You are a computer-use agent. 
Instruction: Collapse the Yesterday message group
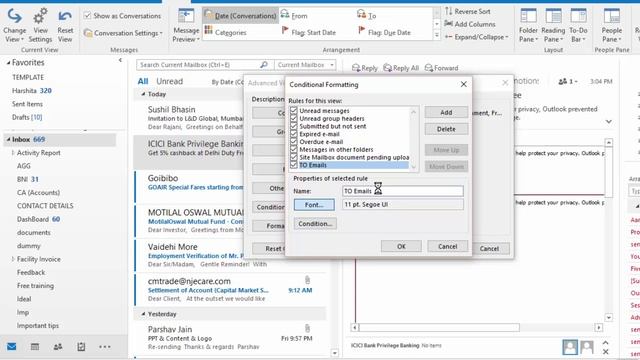pos(143,314)
